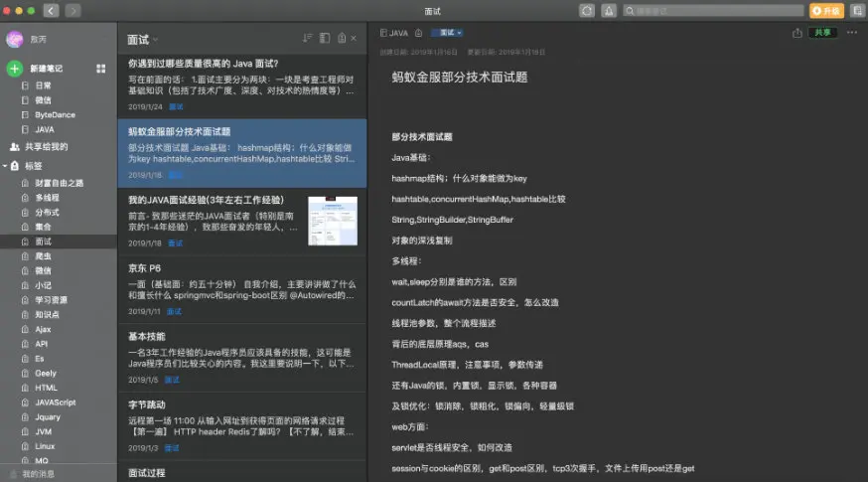The width and height of the screenshot is (868, 482).
Task: Open the 面试 tag chip dropdown on the note
Action: pyautogui.click(x=447, y=33)
